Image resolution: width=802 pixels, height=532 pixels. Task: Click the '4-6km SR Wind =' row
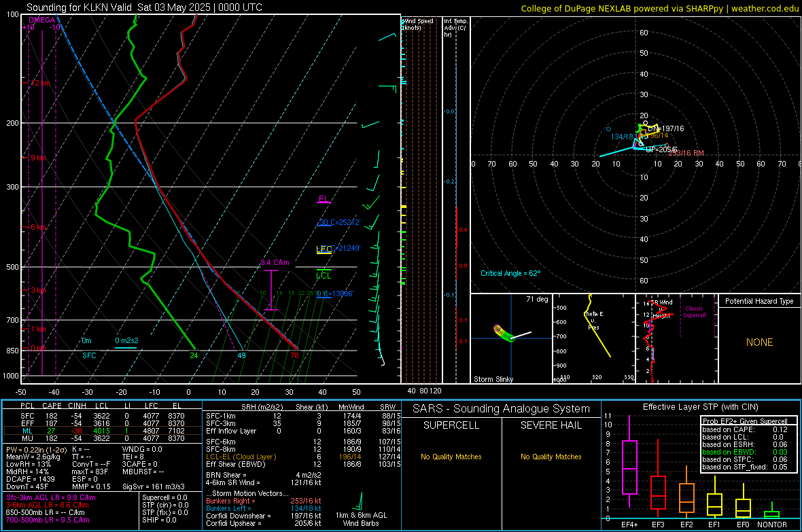[x=264, y=483]
